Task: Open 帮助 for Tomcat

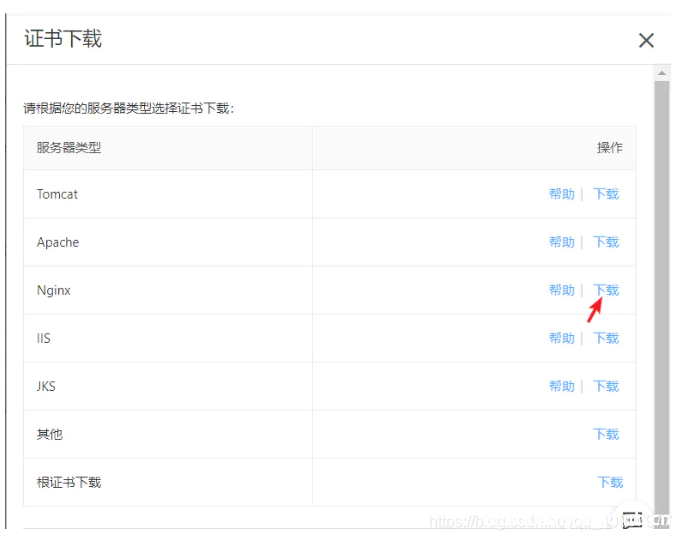Action: coord(561,194)
